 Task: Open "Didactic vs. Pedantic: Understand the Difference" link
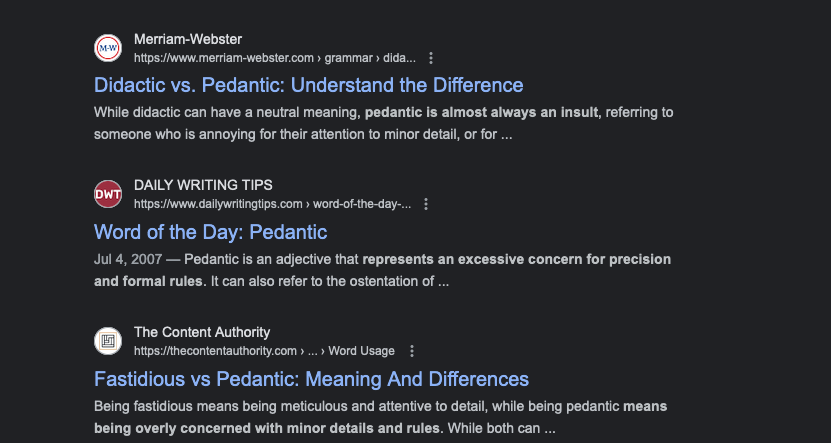coord(308,85)
